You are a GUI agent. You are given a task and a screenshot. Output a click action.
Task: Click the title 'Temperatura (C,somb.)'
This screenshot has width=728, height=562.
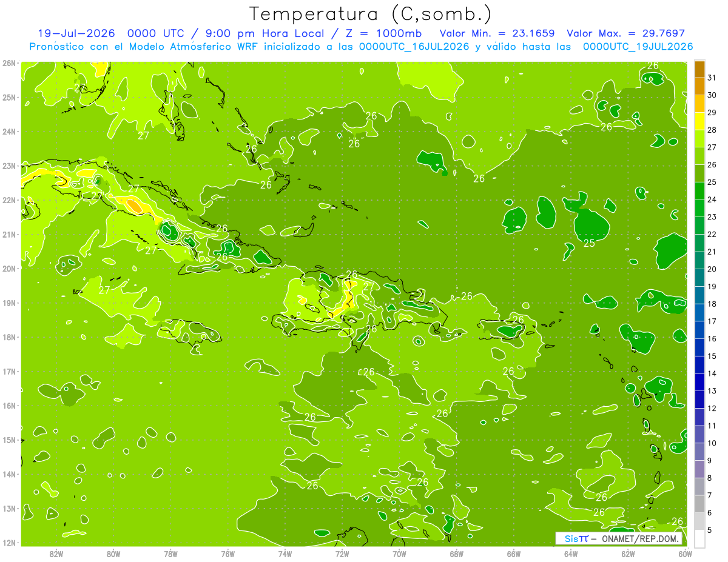pos(371,15)
